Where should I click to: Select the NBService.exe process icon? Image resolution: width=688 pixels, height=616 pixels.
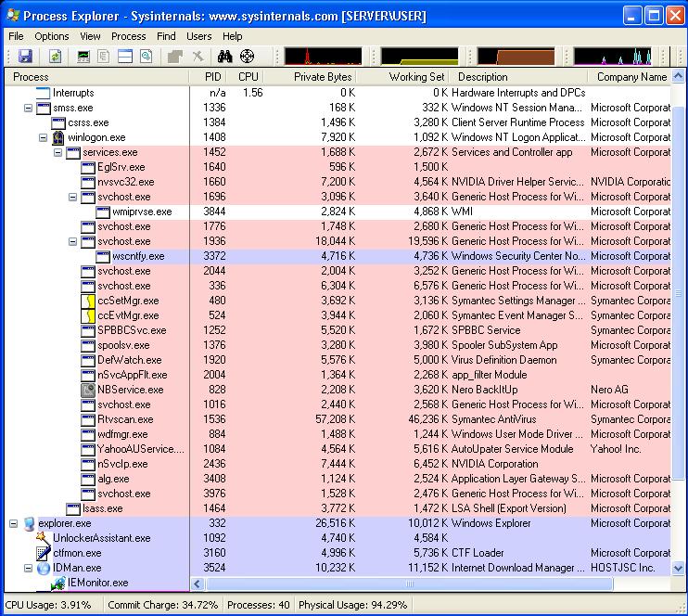pos(88,390)
